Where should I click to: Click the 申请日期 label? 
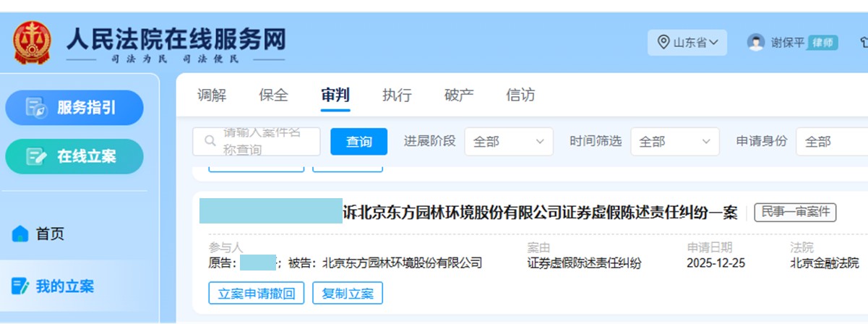click(709, 248)
